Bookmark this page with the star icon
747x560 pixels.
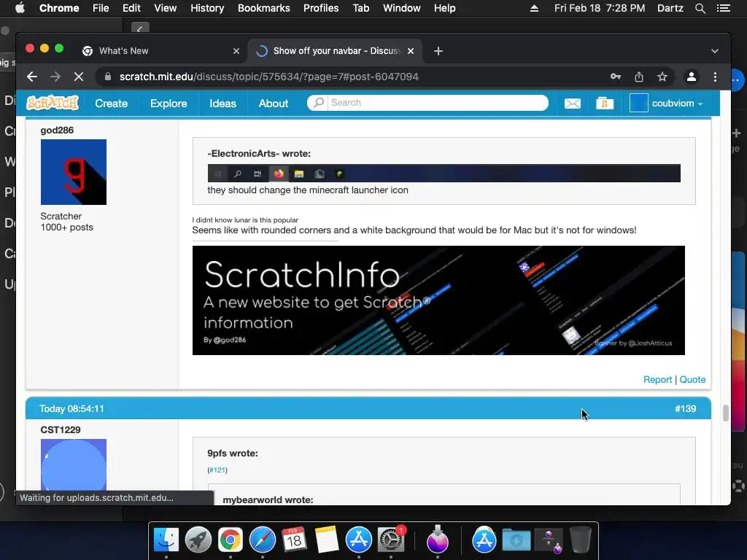(662, 77)
